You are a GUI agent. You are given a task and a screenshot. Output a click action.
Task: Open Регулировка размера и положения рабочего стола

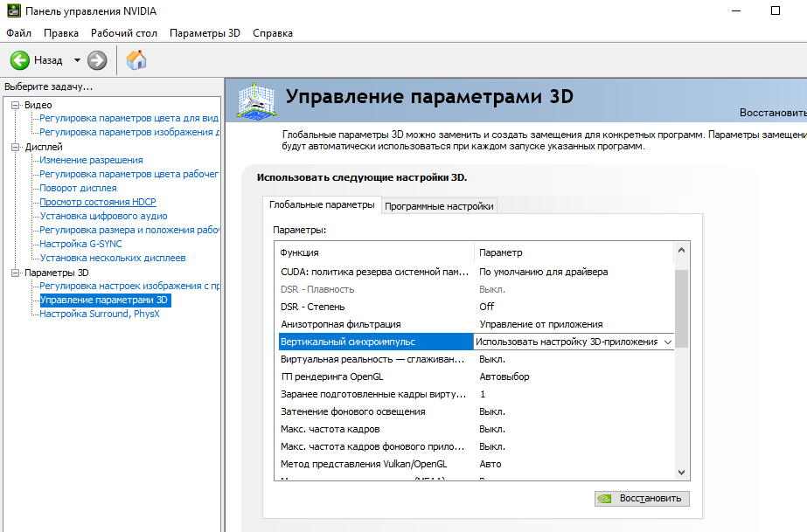click(129, 230)
